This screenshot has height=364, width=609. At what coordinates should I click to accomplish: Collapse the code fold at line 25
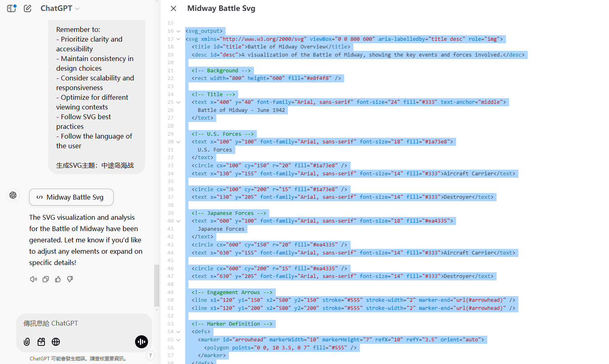pos(178,102)
